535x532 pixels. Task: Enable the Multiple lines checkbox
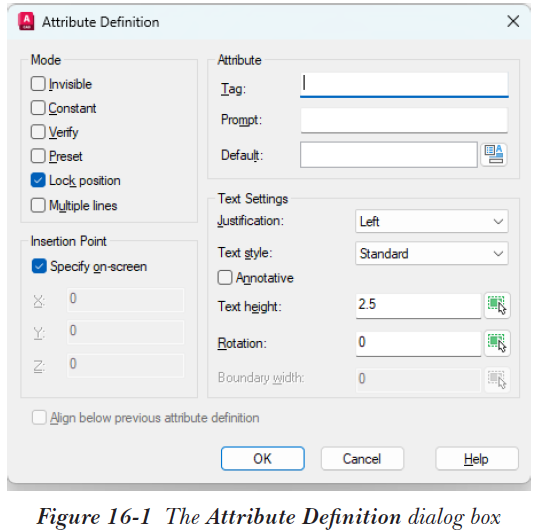[38, 205]
